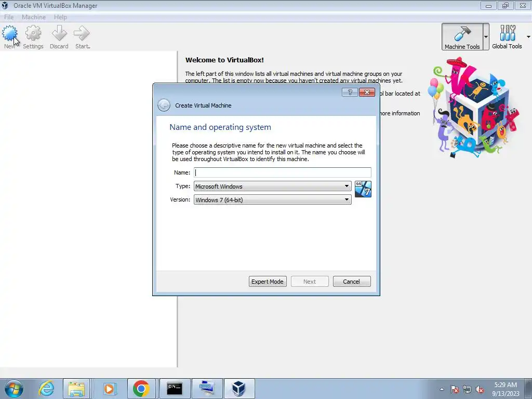Open the File menu

(9, 17)
